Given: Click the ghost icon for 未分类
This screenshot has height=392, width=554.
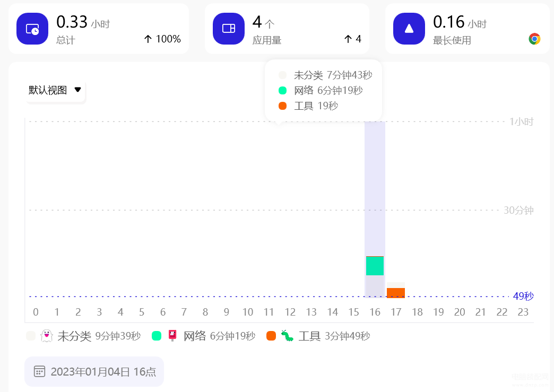Looking at the screenshot, I should coord(47,336).
